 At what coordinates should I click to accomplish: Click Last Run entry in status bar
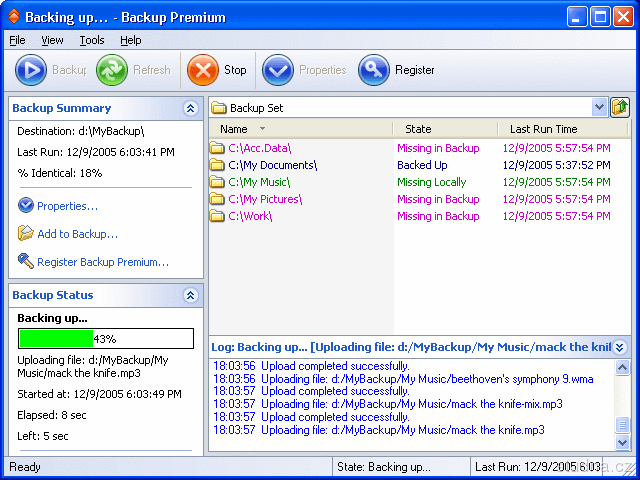[538, 467]
